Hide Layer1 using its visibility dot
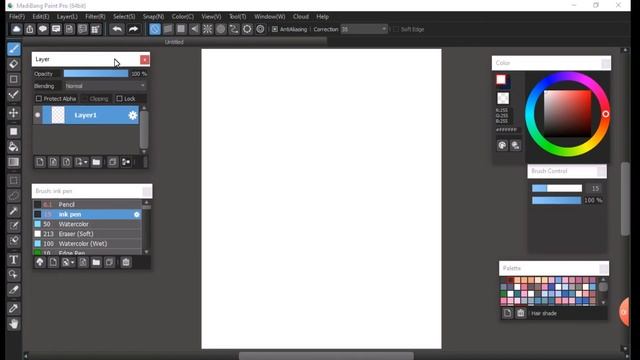Screen dimensions: 640x360 (38, 115)
